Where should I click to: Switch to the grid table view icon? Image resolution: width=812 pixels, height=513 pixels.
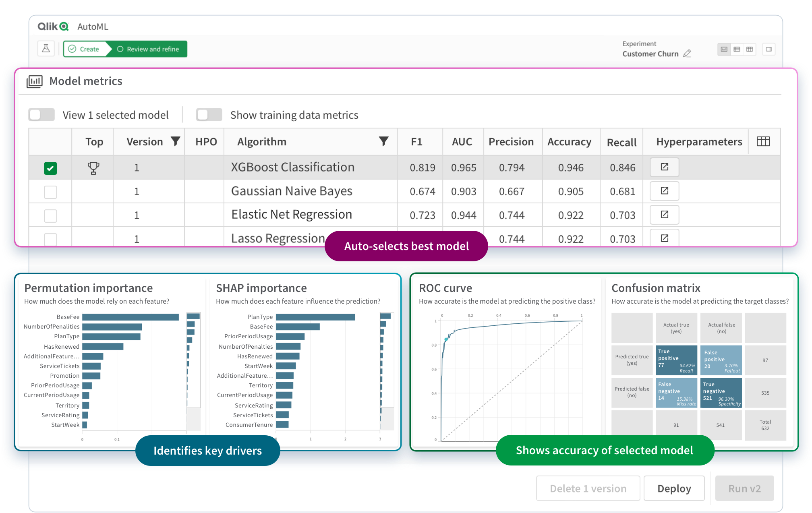click(750, 49)
